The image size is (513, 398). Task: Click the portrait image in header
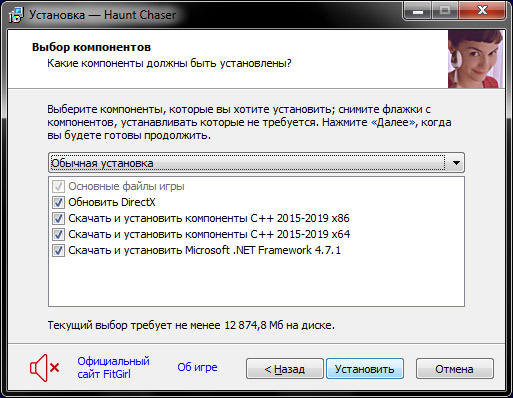tap(476, 59)
